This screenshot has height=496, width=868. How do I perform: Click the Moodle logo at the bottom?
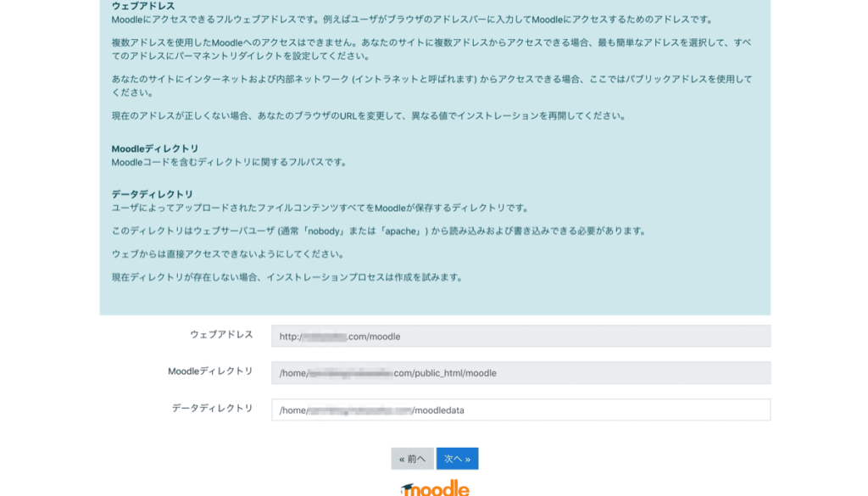[x=435, y=488]
